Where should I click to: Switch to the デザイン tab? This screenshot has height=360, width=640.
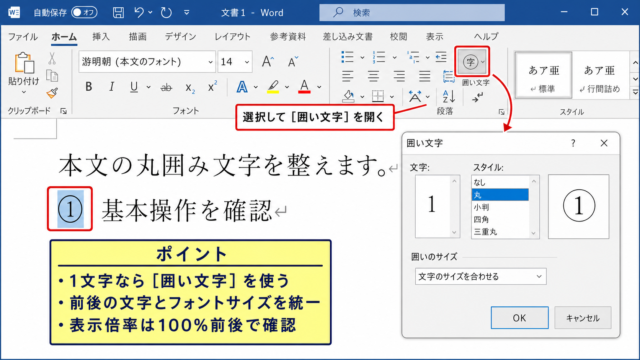pos(180,37)
